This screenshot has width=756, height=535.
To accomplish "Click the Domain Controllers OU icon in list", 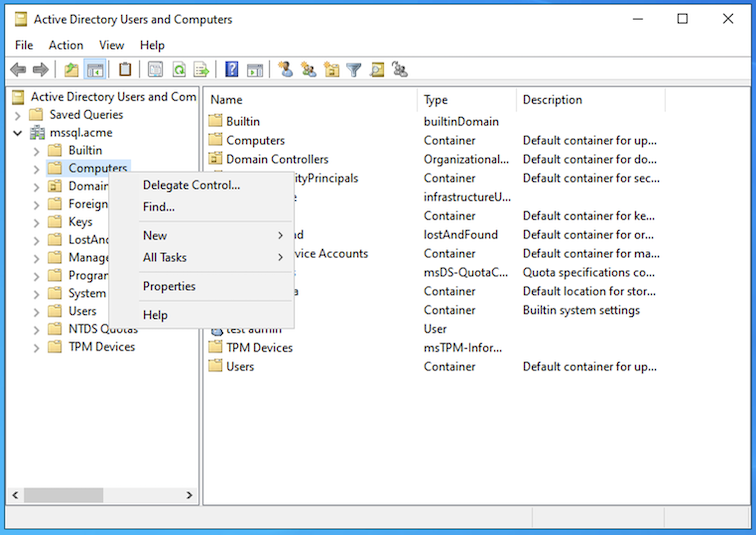I will pyautogui.click(x=216, y=158).
